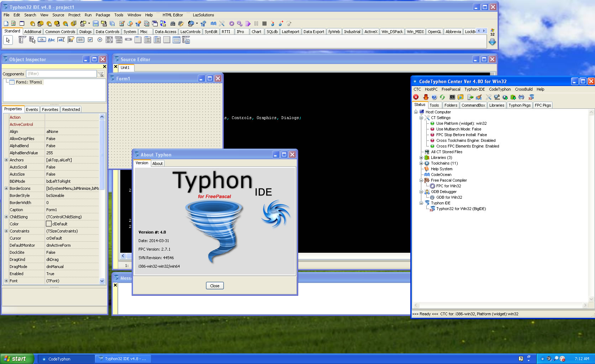
Task: Open the LazSolutions menu
Action: coord(203,15)
